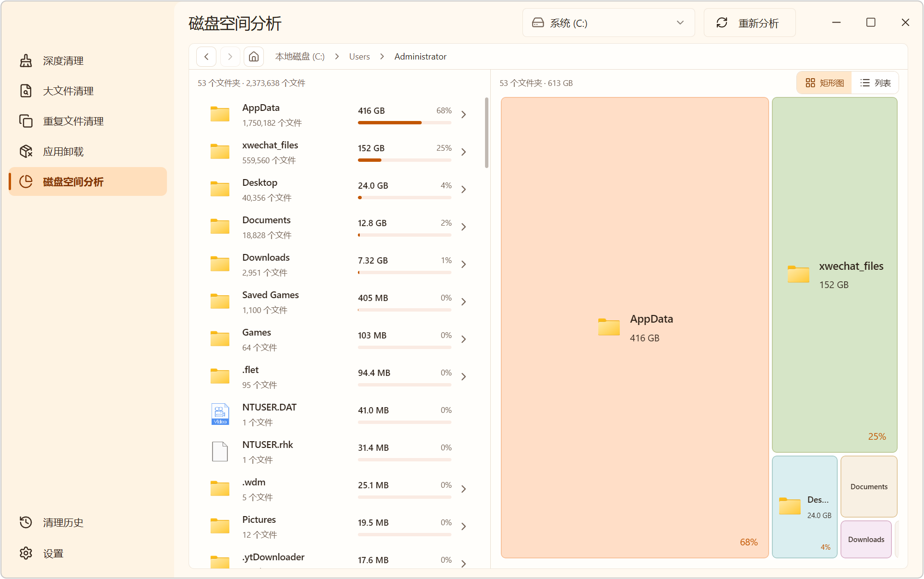Expand the Documents row chevron

(463, 227)
